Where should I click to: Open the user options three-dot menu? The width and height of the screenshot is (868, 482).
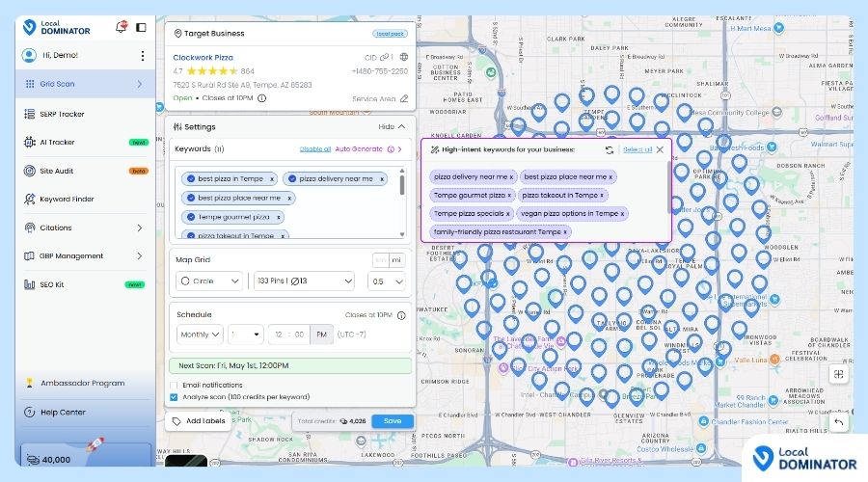[143, 55]
